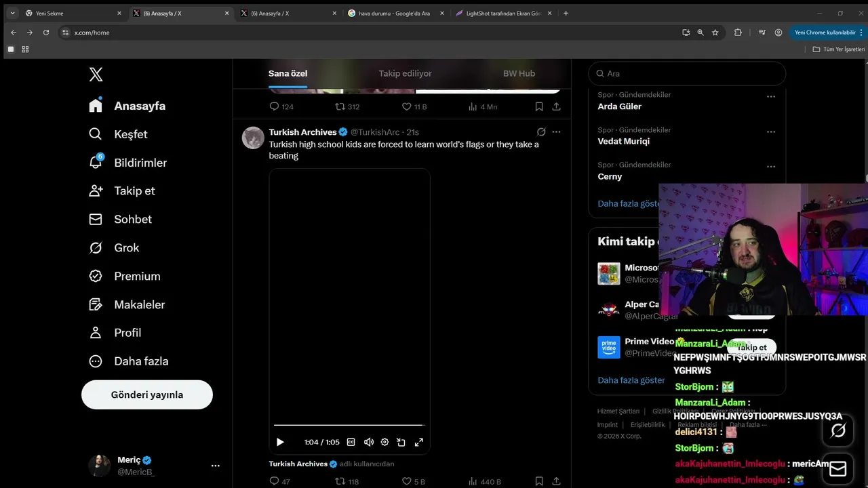This screenshot has width=868, height=488.
Task: Reload the page
Action: point(46,33)
